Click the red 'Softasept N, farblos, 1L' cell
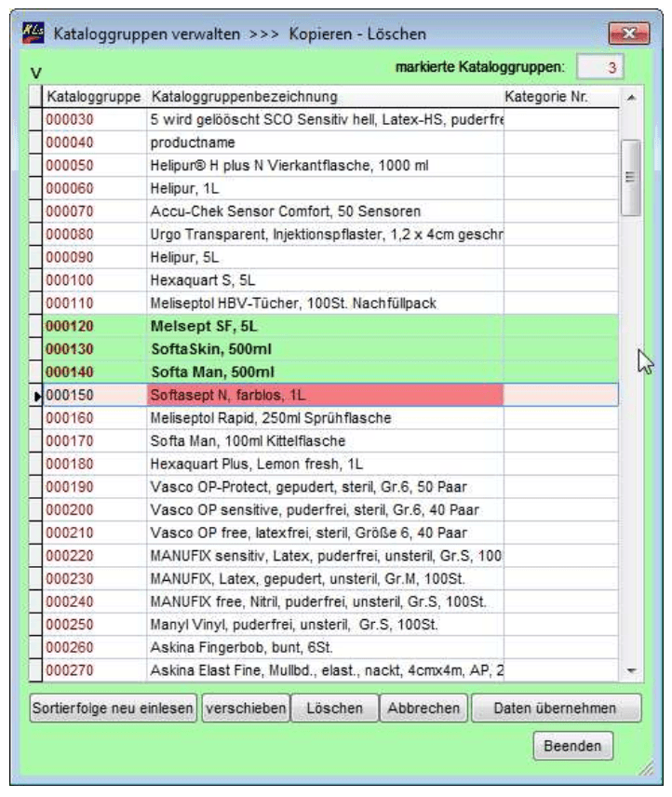672x797 pixels. click(x=325, y=396)
